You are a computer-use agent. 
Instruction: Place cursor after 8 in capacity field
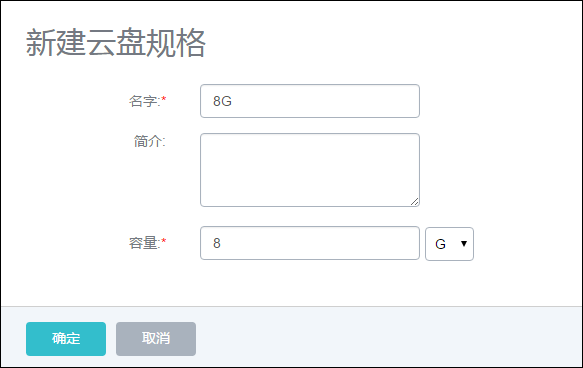click(221, 243)
